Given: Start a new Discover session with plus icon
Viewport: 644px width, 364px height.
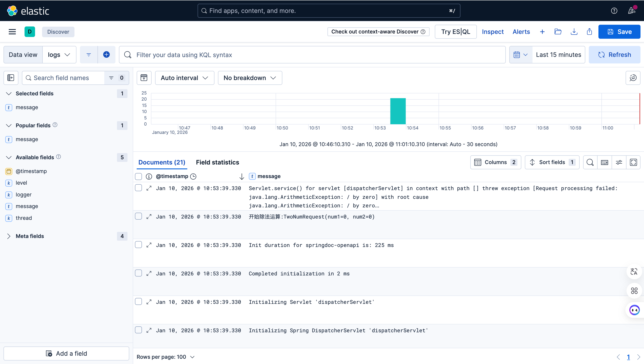Looking at the screenshot, I should pos(542,32).
